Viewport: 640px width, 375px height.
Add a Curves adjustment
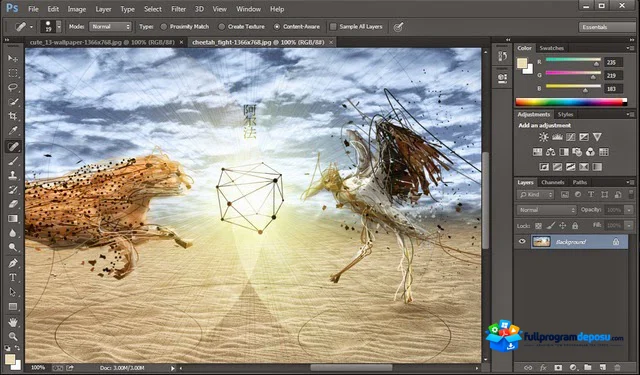(x=571, y=137)
